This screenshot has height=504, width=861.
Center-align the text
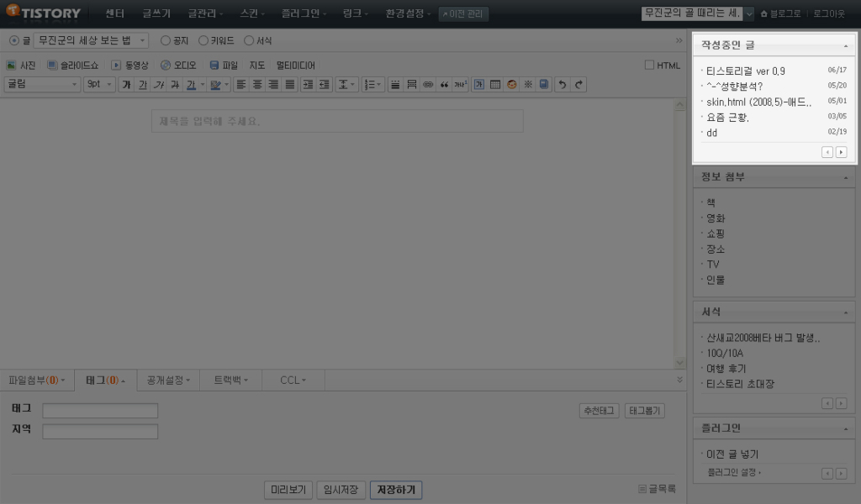tap(257, 85)
